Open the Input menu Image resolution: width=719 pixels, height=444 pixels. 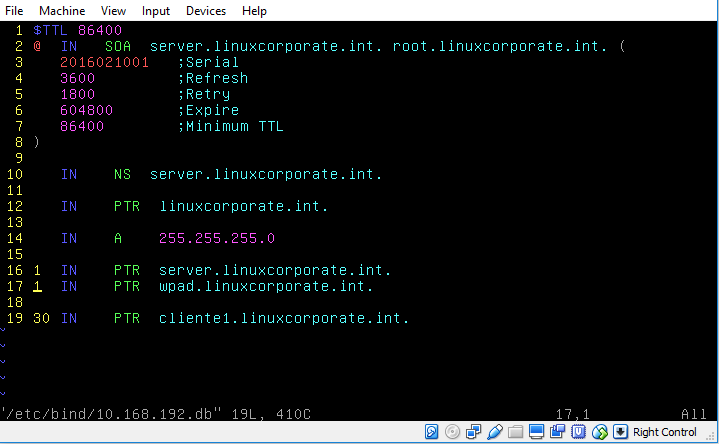click(x=156, y=11)
